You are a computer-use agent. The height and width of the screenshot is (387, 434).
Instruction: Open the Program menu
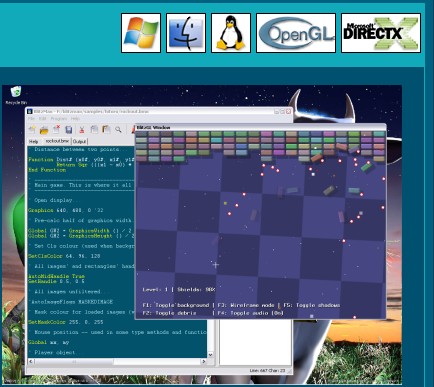coord(59,119)
